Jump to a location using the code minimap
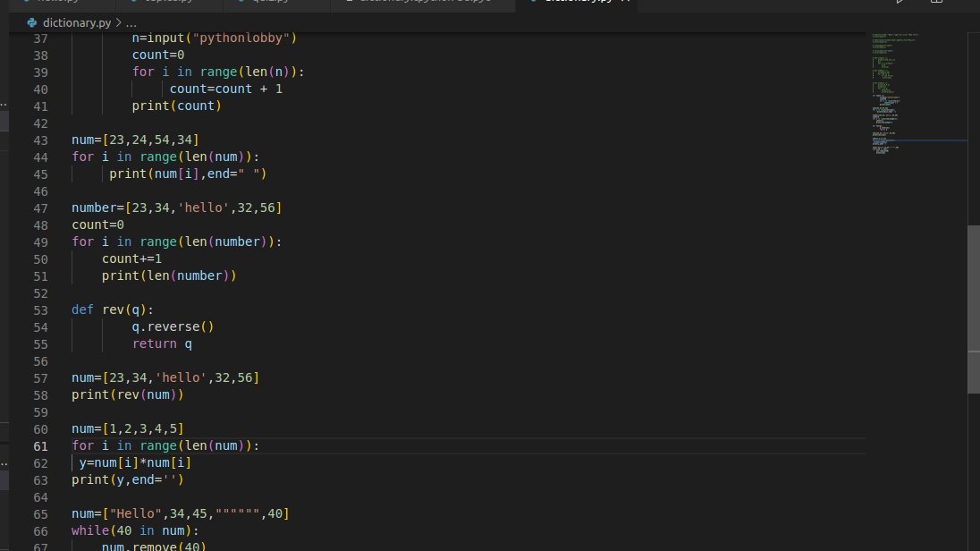 tap(917, 94)
